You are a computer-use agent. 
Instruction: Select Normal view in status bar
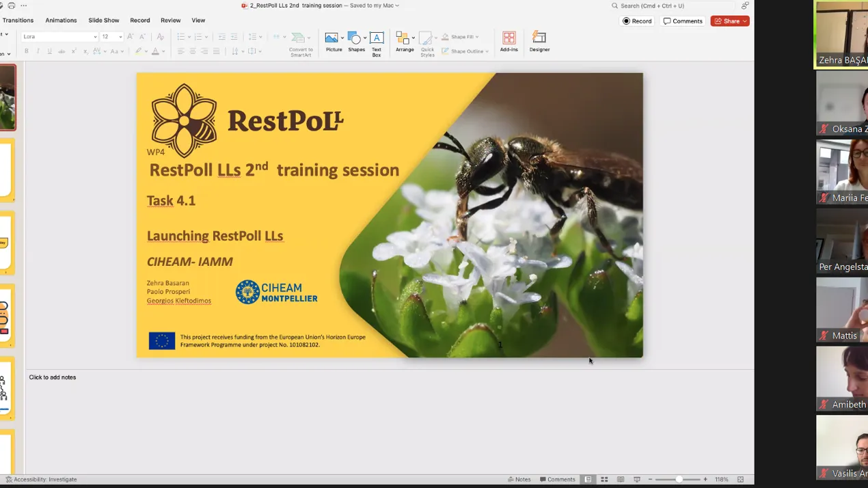click(x=588, y=480)
